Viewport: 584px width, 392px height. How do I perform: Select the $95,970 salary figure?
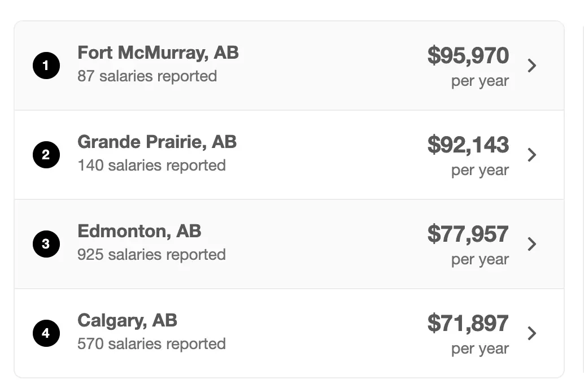pos(468,55)
